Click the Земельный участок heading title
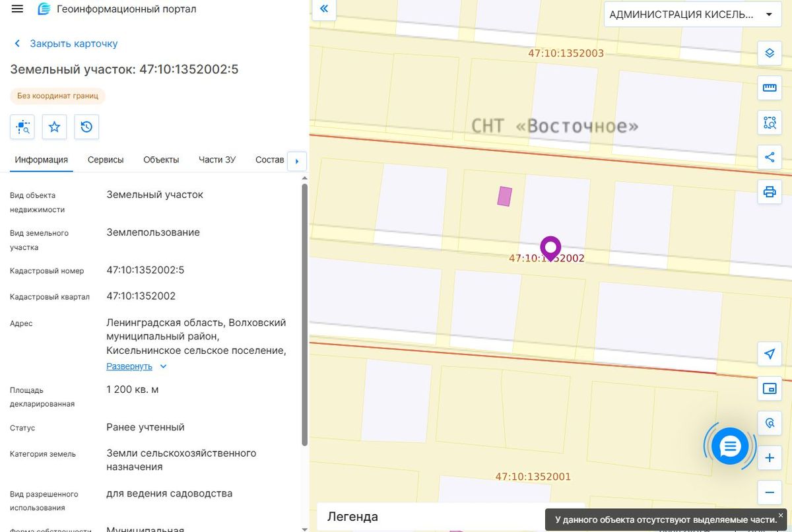 click(x=124, y=69)
